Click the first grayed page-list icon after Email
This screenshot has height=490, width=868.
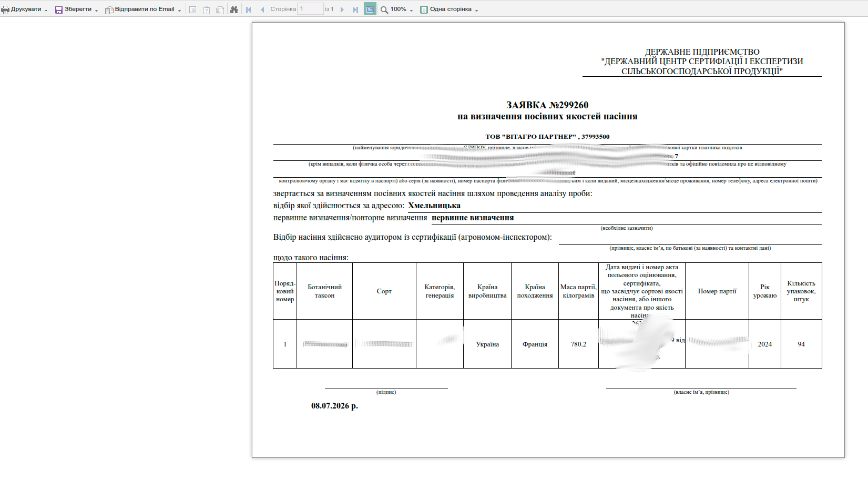193,9
